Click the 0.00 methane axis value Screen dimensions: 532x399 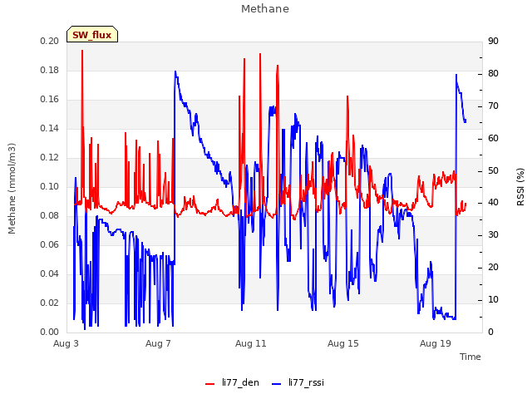click(50, 332)
